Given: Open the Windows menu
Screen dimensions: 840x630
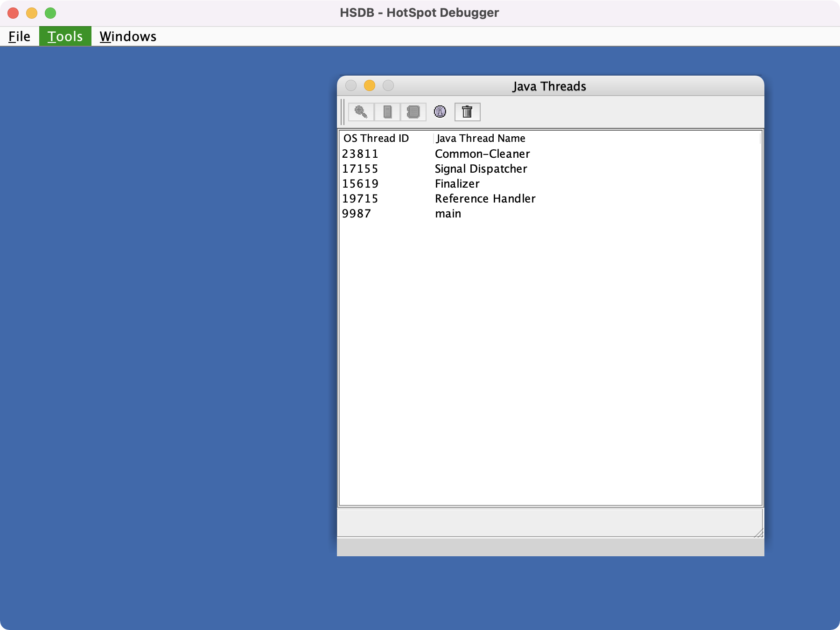Looking at the screenshot, I should [128, 36].
